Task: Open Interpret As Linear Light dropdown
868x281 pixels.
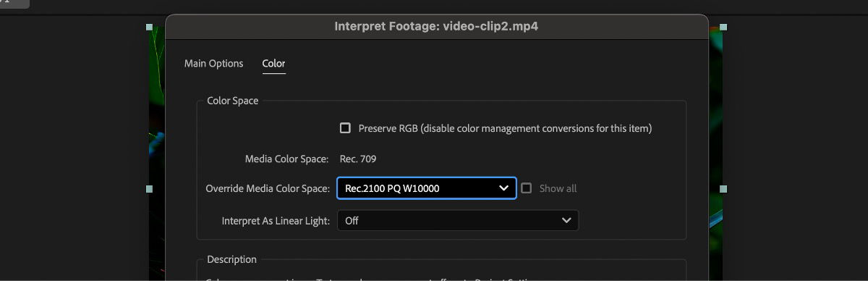Action: tap(458, 220)
